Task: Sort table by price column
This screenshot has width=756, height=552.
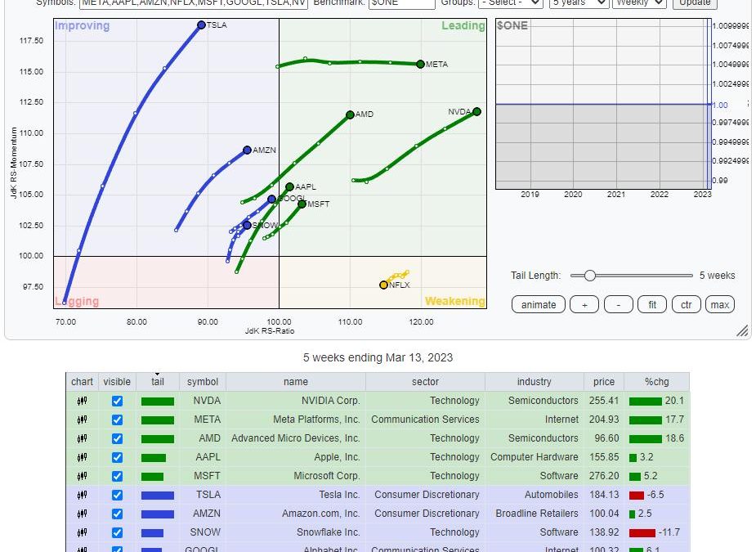Action: (x=604, y=382)
